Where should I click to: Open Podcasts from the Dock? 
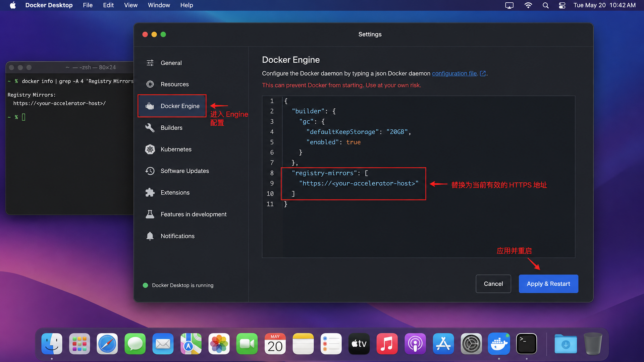(x=415, y=344)
